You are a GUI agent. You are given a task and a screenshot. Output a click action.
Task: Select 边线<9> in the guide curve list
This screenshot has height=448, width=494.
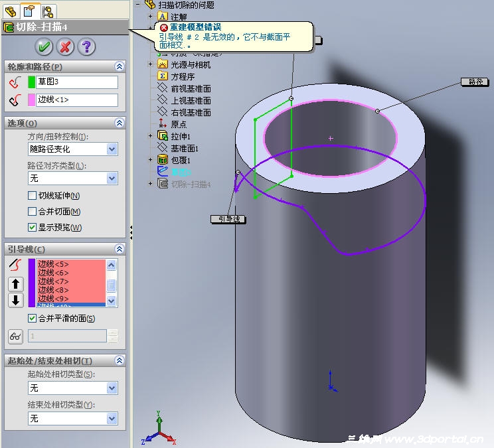pos(71,298)
